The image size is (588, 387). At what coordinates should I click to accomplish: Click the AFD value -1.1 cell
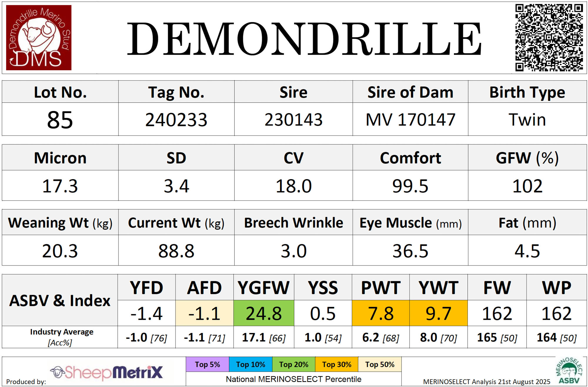pyautogui.click(x=204, y=313)
